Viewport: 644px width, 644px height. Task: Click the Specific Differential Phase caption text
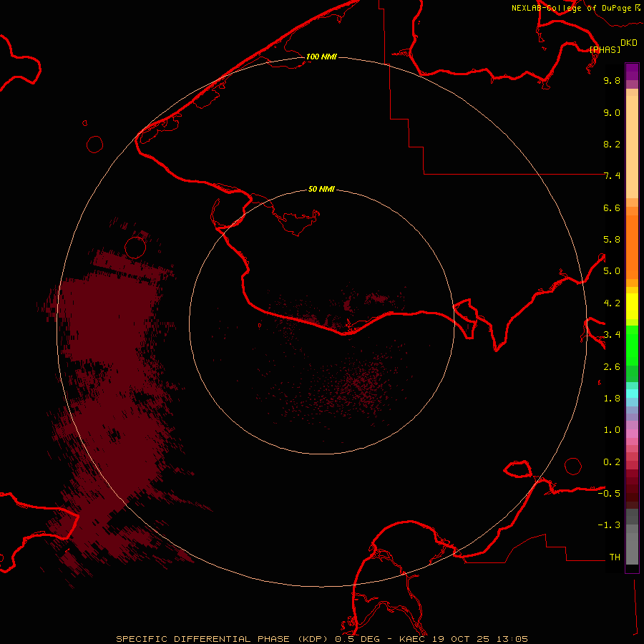[321, 639]
